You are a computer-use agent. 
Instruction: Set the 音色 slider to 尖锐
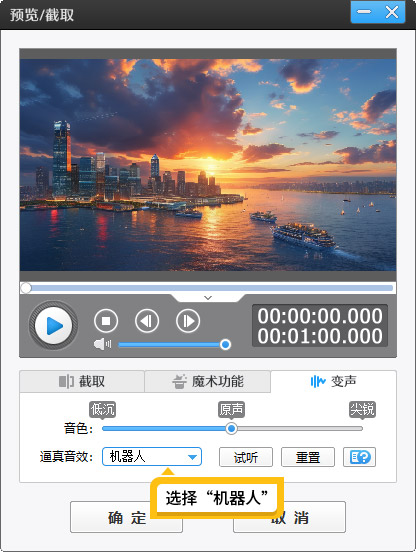pos(362,428)
